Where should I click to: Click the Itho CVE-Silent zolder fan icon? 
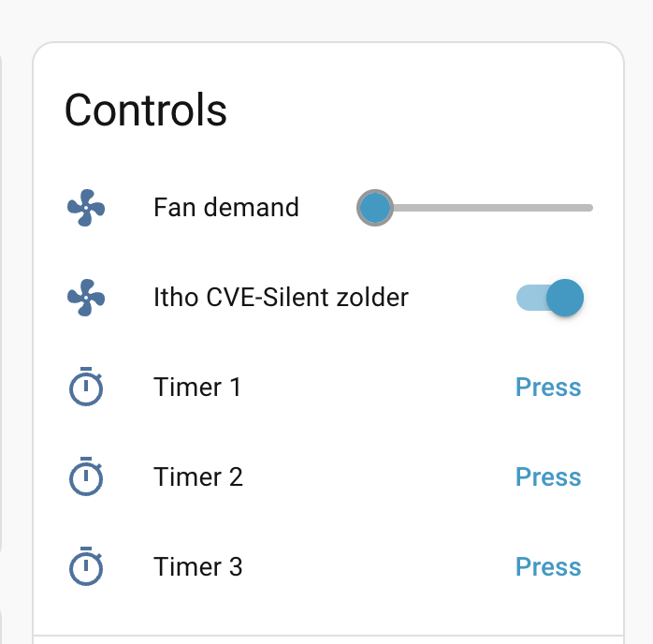86,298
